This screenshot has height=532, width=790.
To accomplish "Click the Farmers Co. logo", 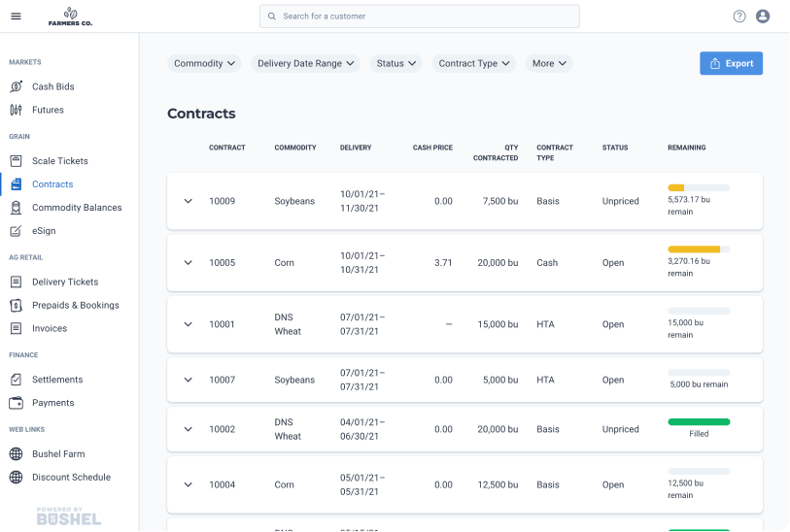I will point(70,17).
